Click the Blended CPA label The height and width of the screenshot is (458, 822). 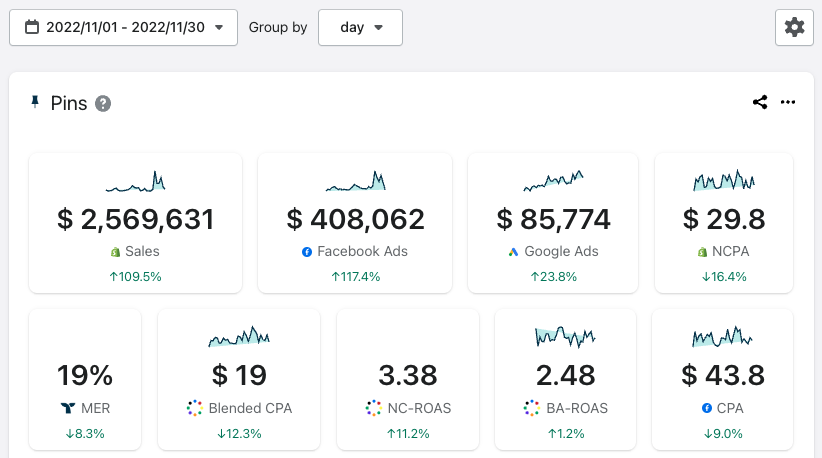(250, 408)
